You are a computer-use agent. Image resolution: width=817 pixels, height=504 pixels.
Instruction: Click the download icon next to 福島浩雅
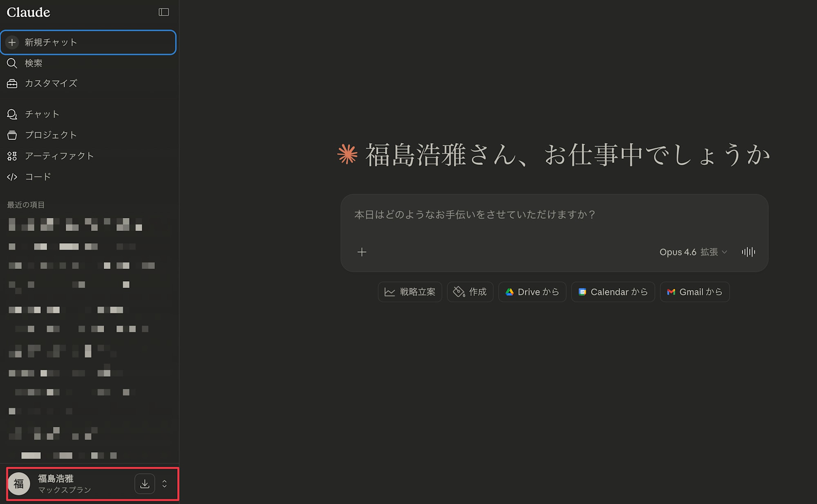[x=145, y=484]
